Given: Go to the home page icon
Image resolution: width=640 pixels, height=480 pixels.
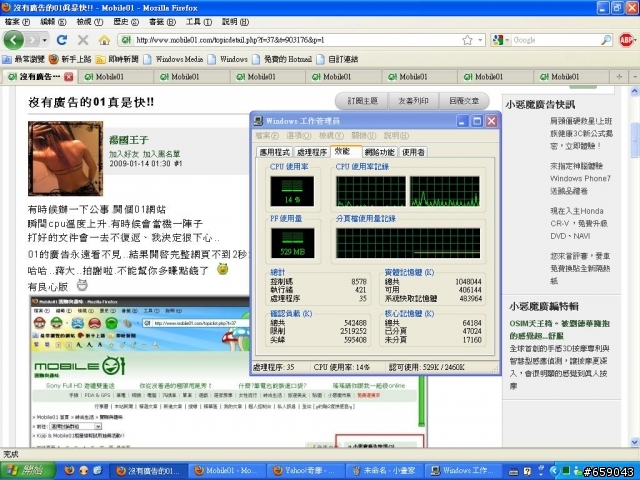Looking at the screenshot, I should click(x=104, y=40).
